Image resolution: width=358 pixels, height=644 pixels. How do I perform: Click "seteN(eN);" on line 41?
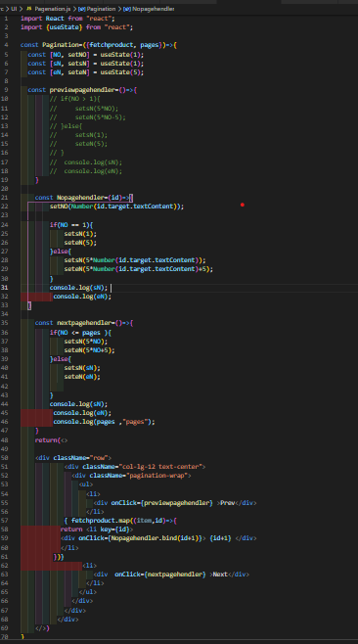coord(82,377)
